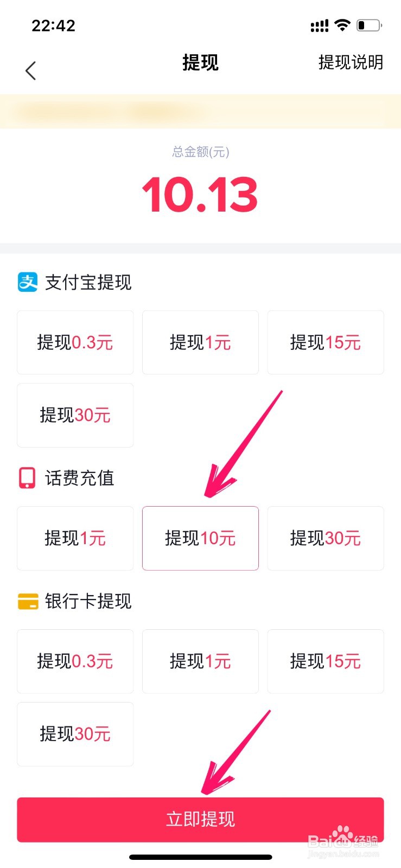401x868 pixels.
Task: Choose Alipay 提现15元 option
Action: [326, 342]
